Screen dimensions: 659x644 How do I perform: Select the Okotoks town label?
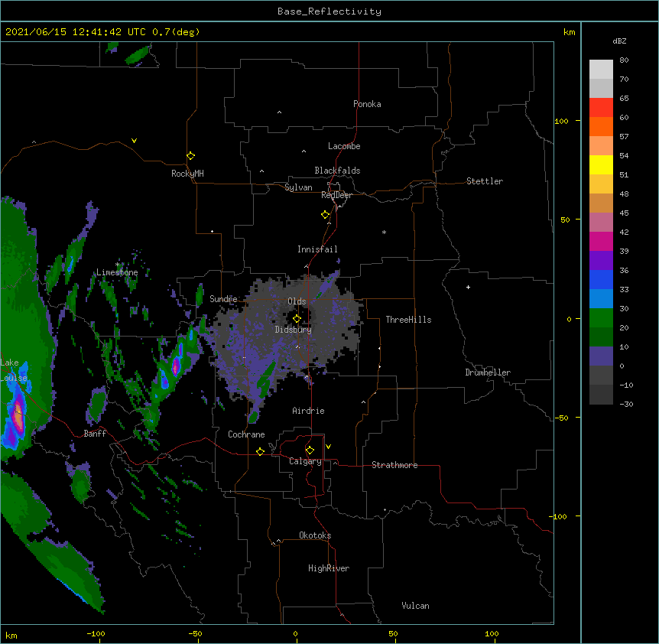pos(315,535)
